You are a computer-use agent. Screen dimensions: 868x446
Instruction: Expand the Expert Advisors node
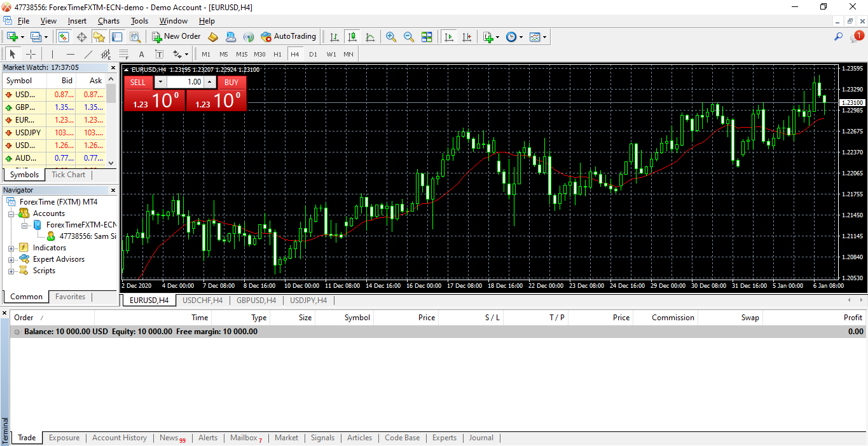click(10, 259)
